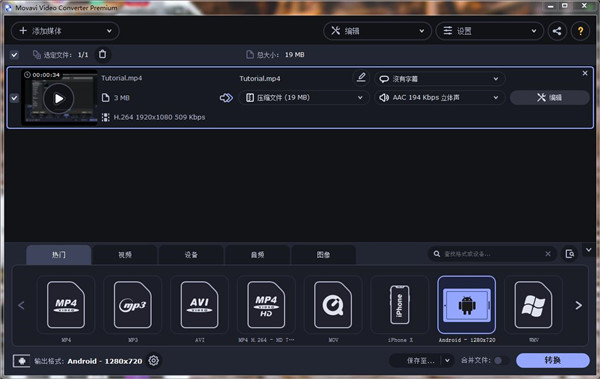Screen dimensions: 600x379
Task: Select the MP4 video format icon
Action: tap(66, 305)
